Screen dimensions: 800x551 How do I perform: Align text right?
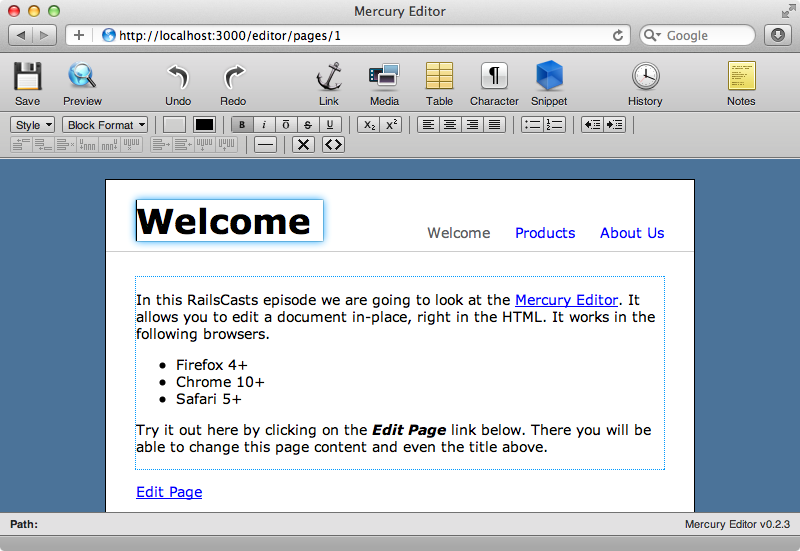click(472, 124)
